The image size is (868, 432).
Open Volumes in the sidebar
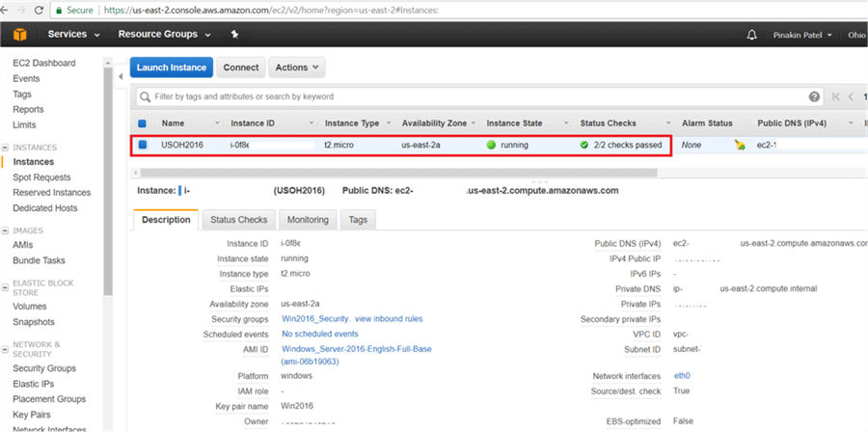click(x=30, y=307)
